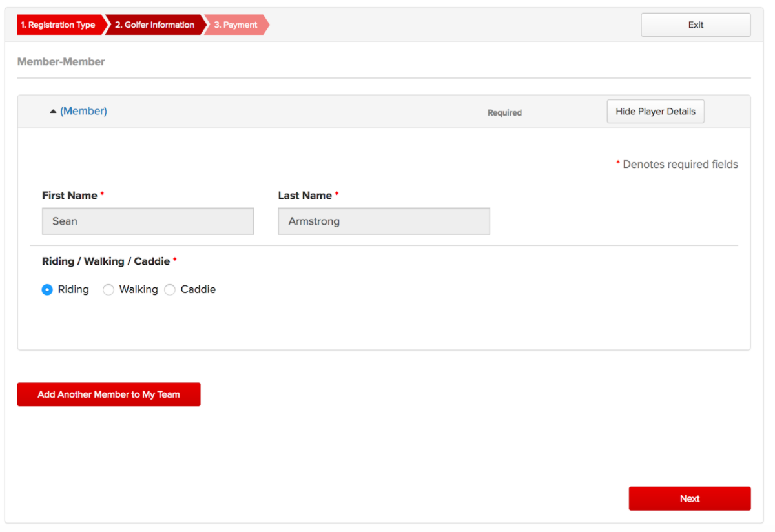Viewport: 775px width, 532px height.
Task: Click Hide Player Details
Action: pos(656,111)
